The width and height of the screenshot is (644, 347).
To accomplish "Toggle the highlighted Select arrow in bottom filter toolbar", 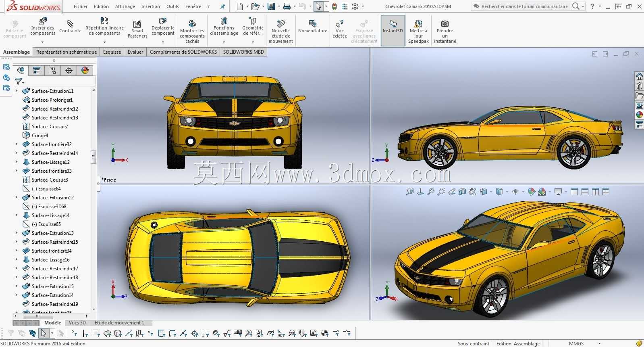I will tap(44, 333).
